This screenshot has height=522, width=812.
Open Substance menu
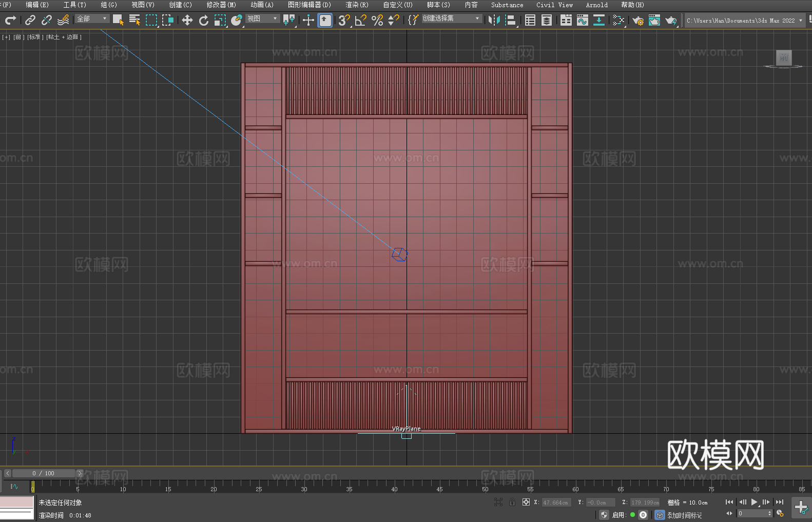(507, 5)
